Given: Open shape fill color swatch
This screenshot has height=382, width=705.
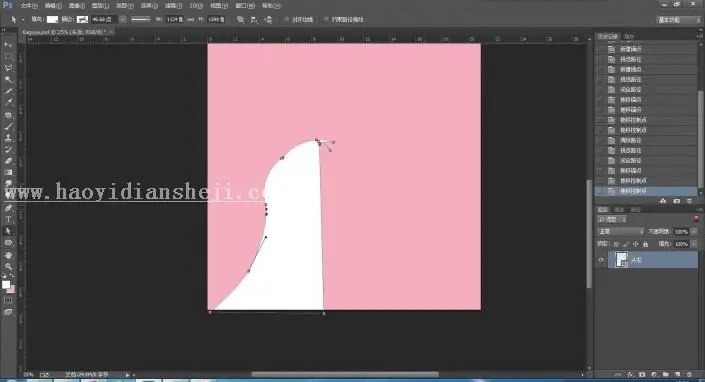Looking at the screenshot, I should click(53, 19).
